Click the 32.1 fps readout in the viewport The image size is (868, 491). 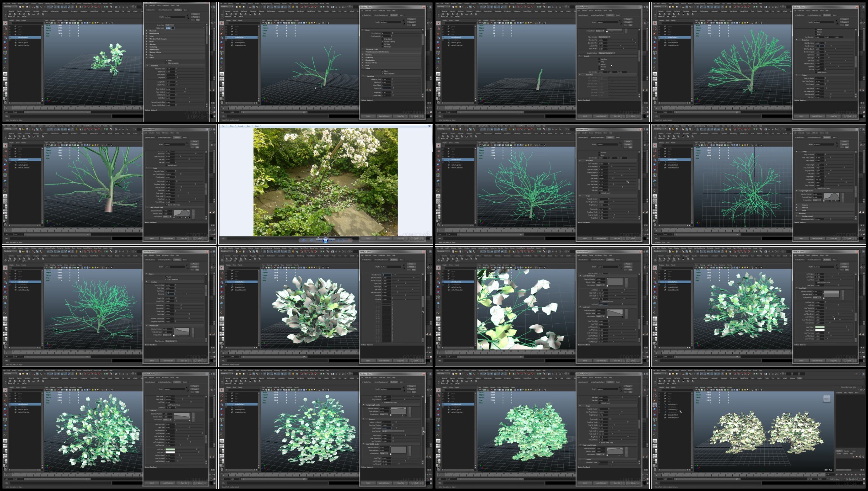coord(828,470)
